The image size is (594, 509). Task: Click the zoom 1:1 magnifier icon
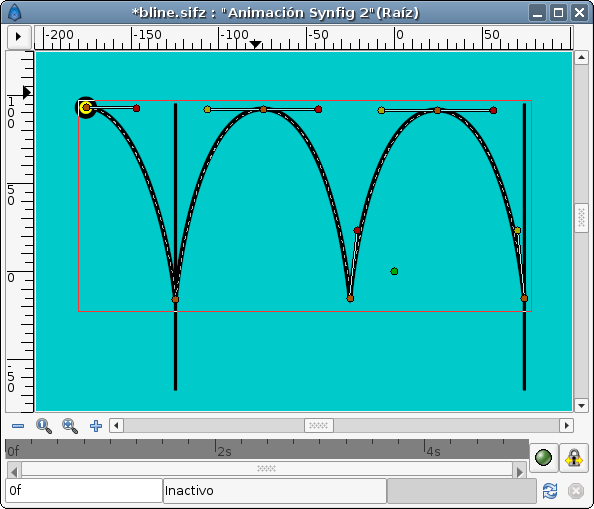(x=44, y=426)
